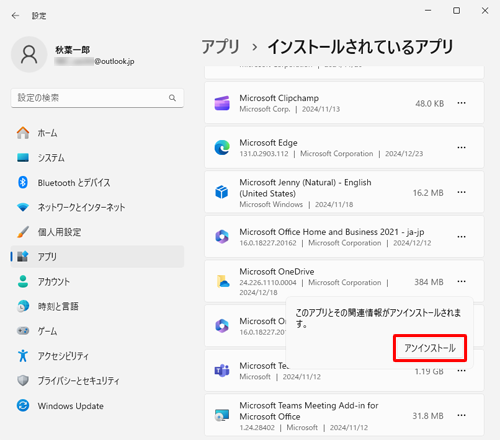This screenshot has height=440, width=500.
Task: Open ホーム in the sidebar
Action: click(x=97, y=133)
